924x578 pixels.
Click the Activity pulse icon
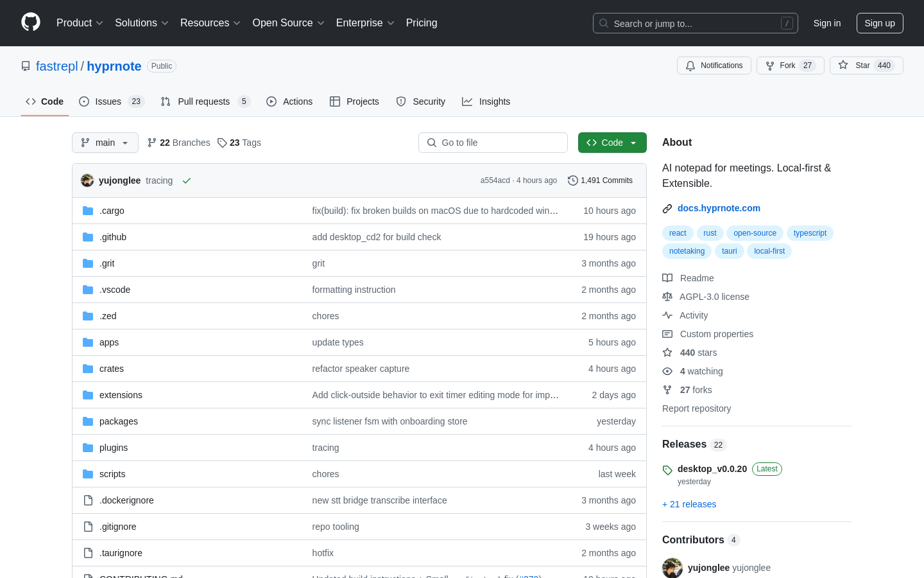(x=667, y=315)
